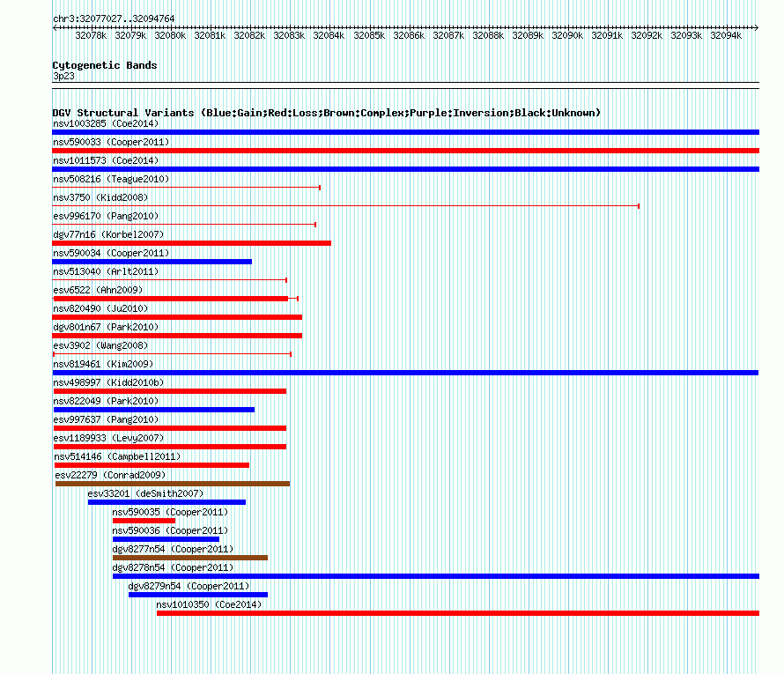Open nsv590036 (Cooper2011) label
Screen dimensions: 784x674
coord(170,530)
